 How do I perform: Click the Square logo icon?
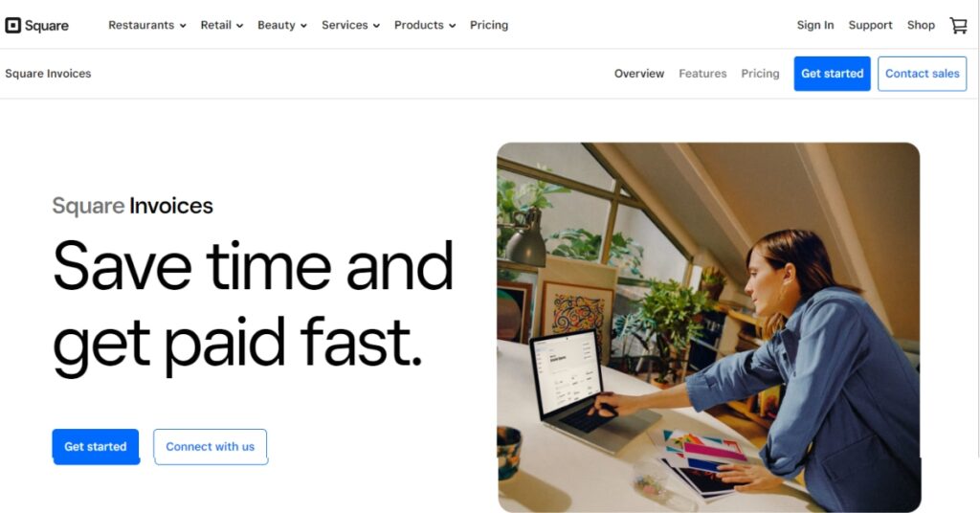pos(13,25)
